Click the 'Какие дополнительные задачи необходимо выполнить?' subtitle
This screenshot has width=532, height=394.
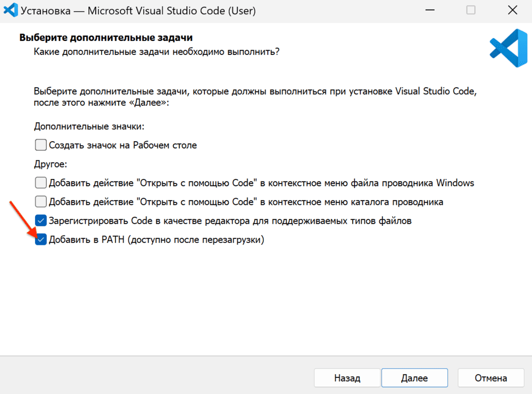[156, 52]
